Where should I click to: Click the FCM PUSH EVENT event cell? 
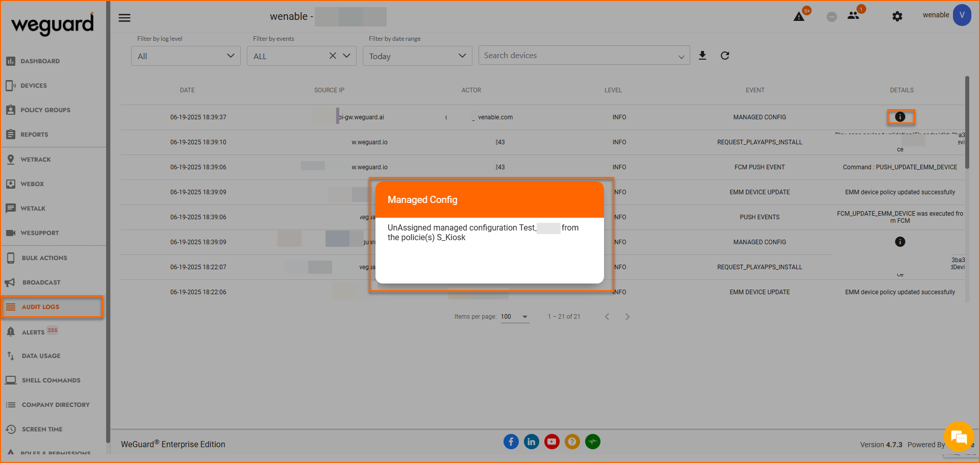(x=760, y=167)
